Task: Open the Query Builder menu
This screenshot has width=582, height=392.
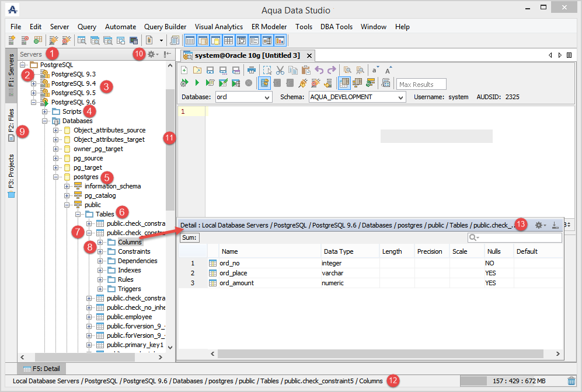Action: coord(165,27)
